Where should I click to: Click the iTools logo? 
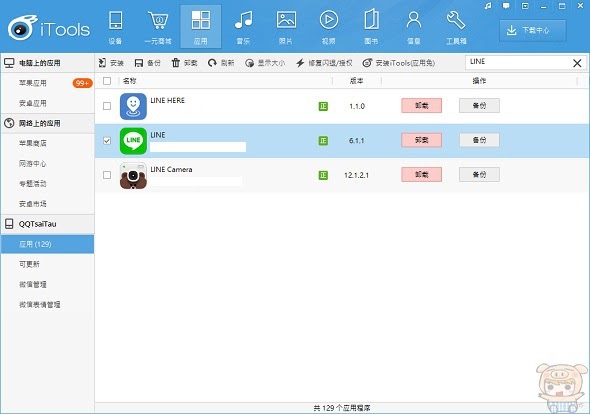pyautogui.click(x=49, y=27)
